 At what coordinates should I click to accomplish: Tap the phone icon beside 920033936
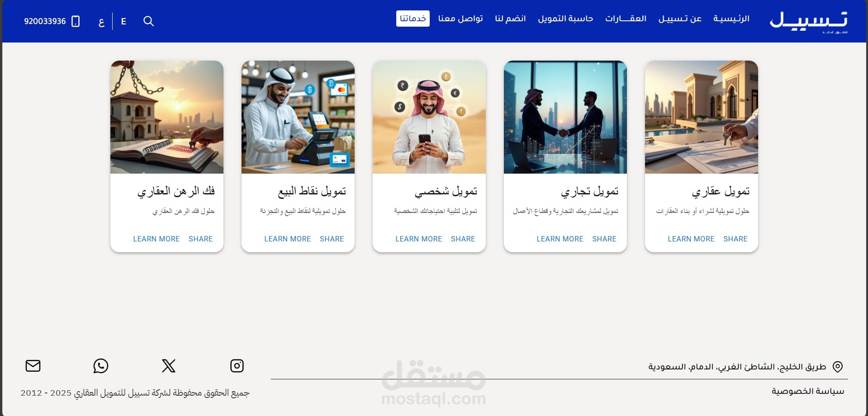click(76, 21)
